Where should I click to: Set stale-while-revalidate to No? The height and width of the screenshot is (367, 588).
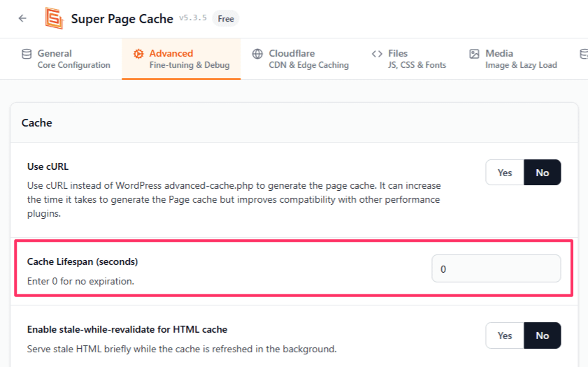click(543, 336)
